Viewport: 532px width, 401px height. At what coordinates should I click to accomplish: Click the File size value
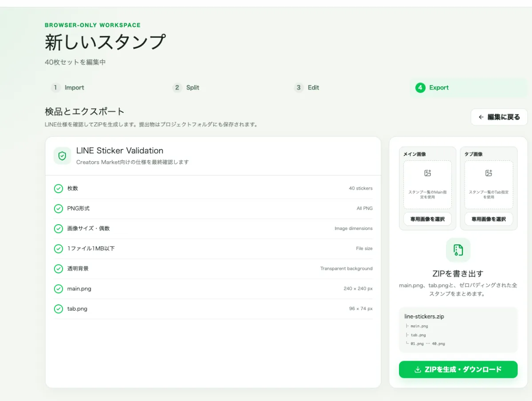(x=364, y=249)
